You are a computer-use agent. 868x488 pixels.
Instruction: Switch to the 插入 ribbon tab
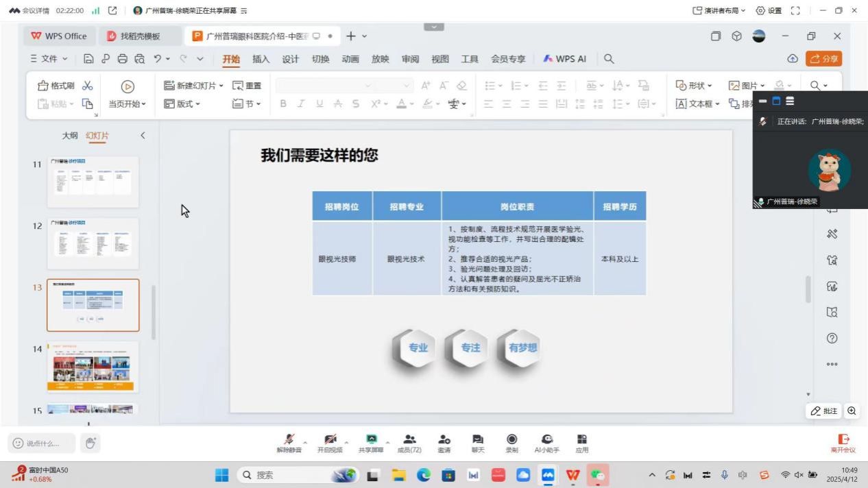(261, 60)
